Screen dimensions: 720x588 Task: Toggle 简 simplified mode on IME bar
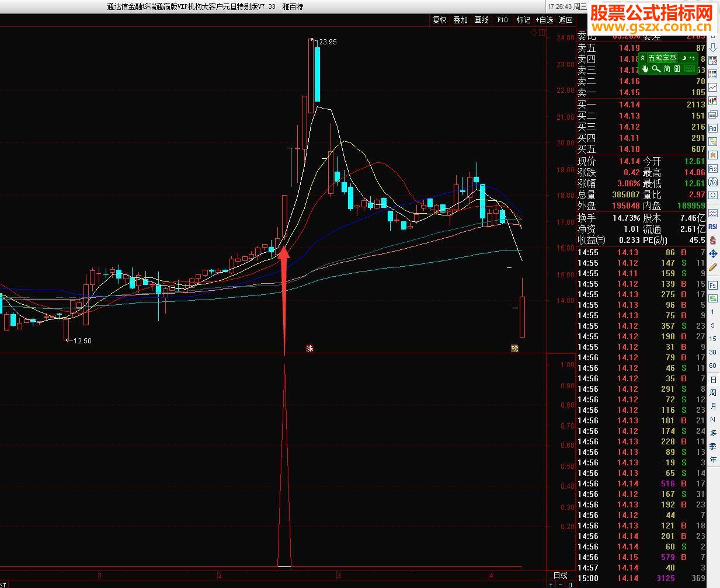point(667,68)
